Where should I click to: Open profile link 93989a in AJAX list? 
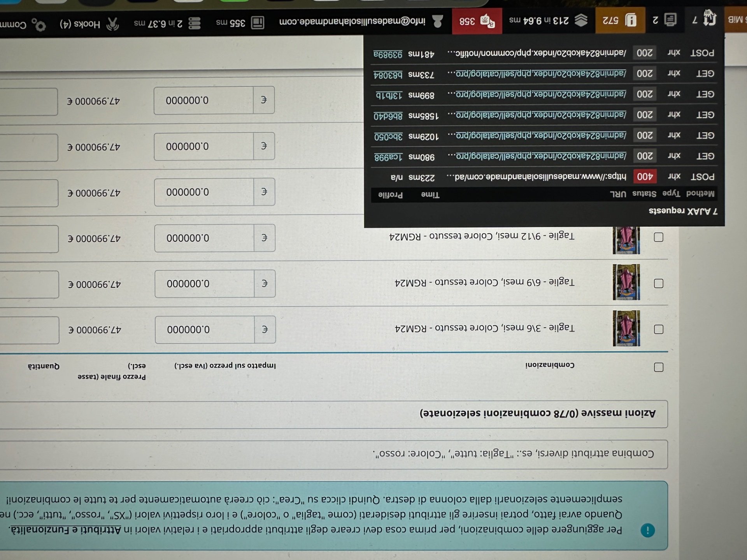(x=388, y=54)
